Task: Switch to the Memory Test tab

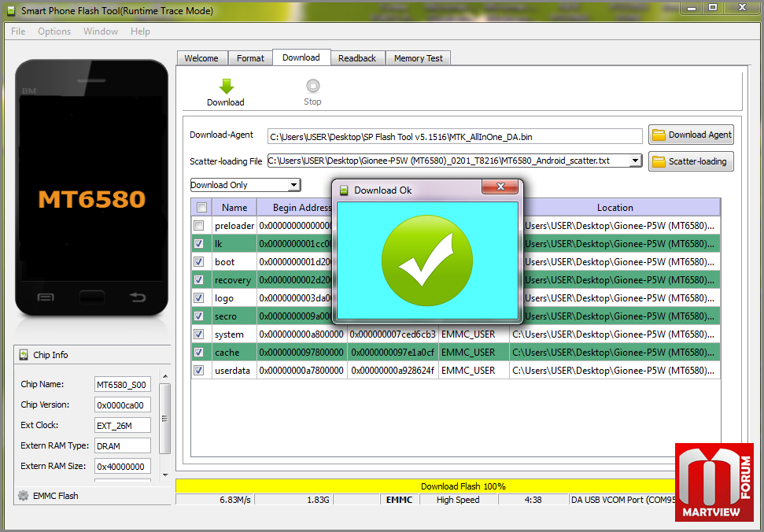Action: click(418, 58)
